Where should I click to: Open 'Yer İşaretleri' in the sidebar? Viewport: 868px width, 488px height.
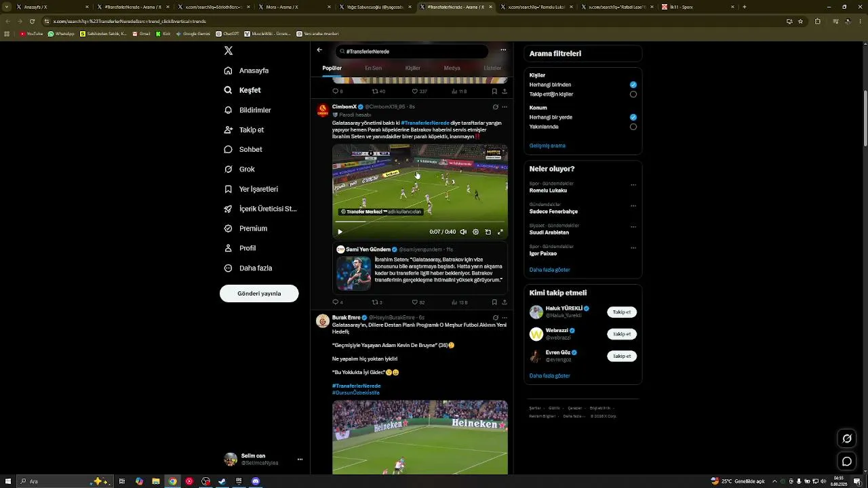[251, 189]
